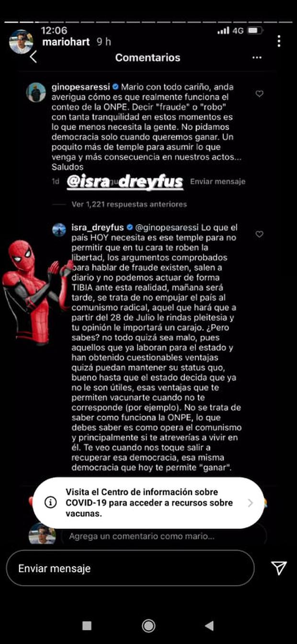
Task: Open the story options vertical dots menu
Action: [x=279, y=41]
